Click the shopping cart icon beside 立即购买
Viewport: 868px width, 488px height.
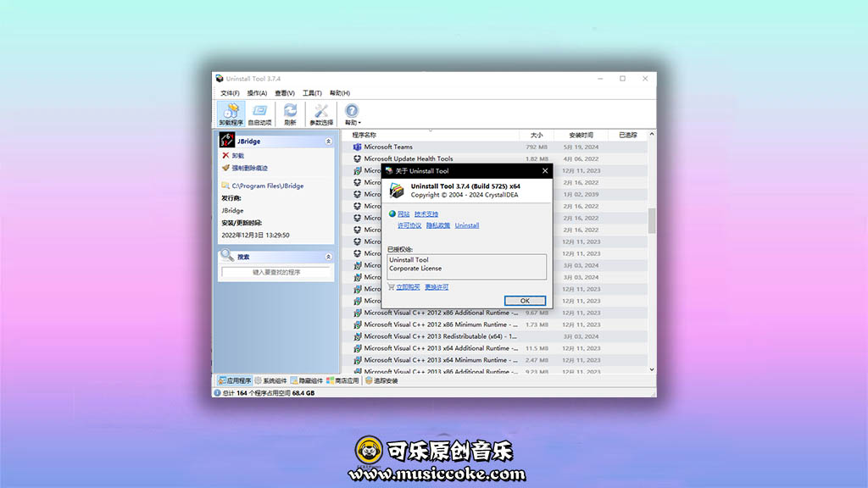(x=391, y=286)
